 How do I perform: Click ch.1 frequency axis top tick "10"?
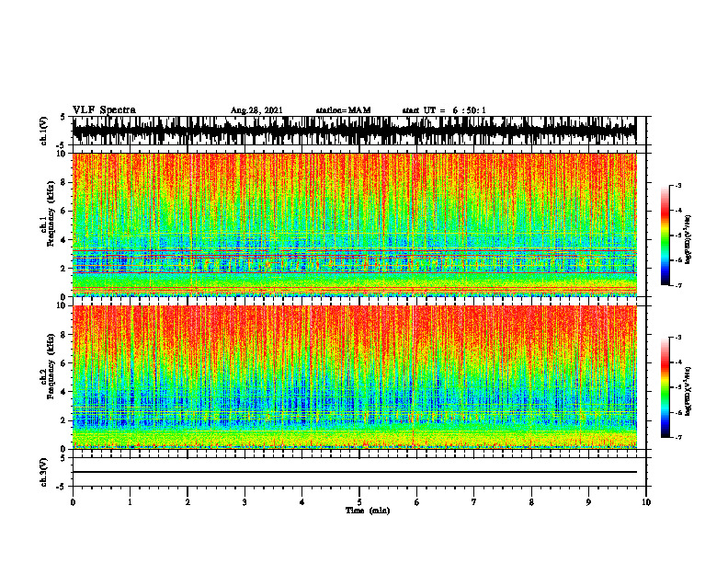pyautogui.click(x=63, y=155)
